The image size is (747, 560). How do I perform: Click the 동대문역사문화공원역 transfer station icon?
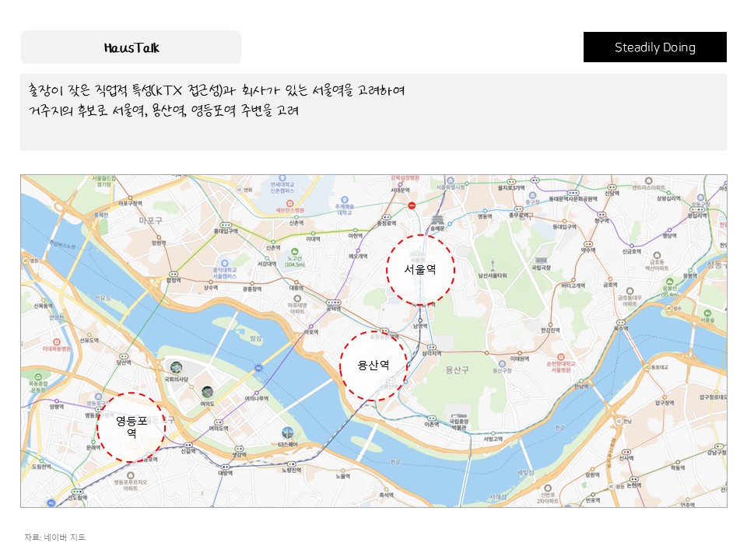pos(573,192)
